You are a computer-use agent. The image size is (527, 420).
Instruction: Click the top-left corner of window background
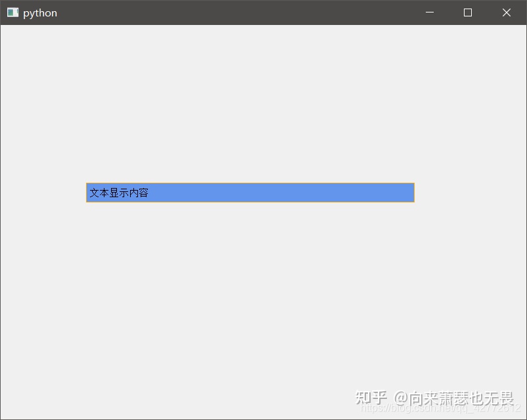4,28
